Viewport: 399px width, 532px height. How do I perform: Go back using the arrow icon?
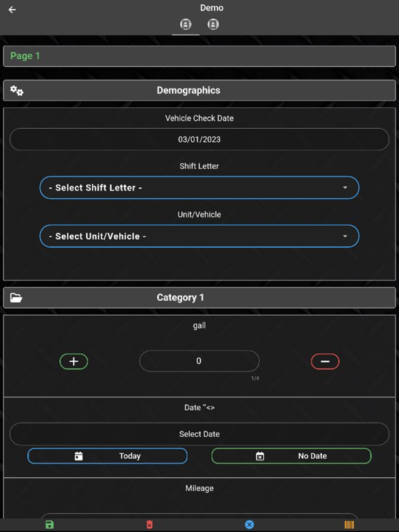pos(12,10)
